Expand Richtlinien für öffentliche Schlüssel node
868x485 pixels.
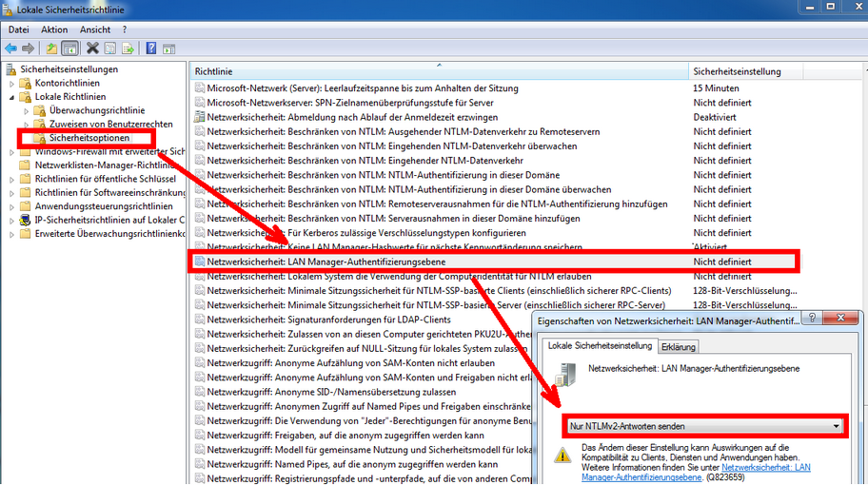point(11,180)
